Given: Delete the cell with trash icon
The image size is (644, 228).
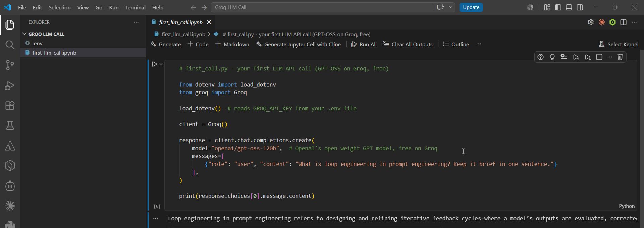Looking at the screenshot, I should click(x=620, y=57).
